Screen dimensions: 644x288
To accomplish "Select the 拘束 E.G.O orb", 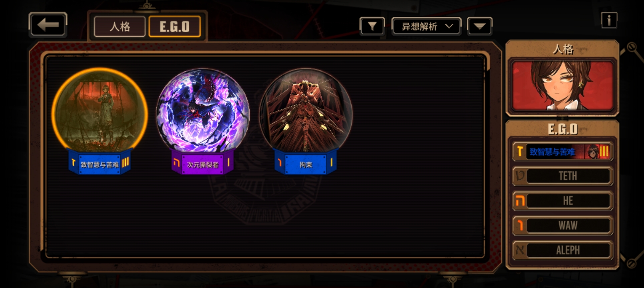I will [306, 109].
